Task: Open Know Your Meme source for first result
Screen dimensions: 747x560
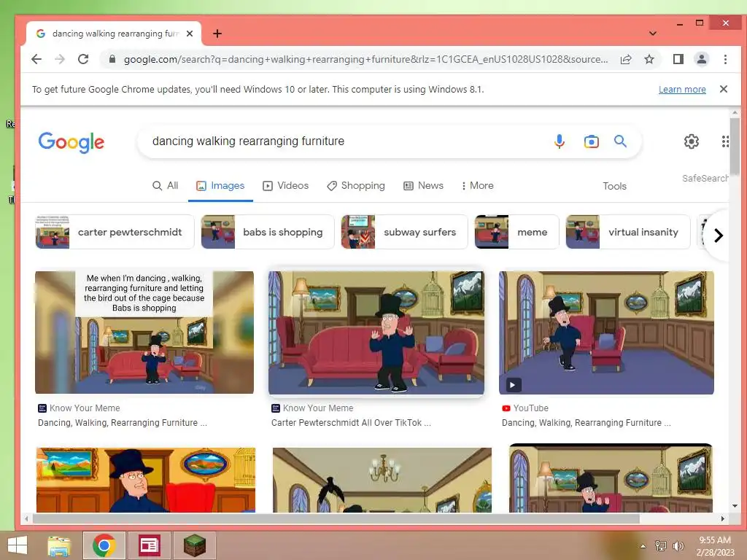Action: point(79,408)
